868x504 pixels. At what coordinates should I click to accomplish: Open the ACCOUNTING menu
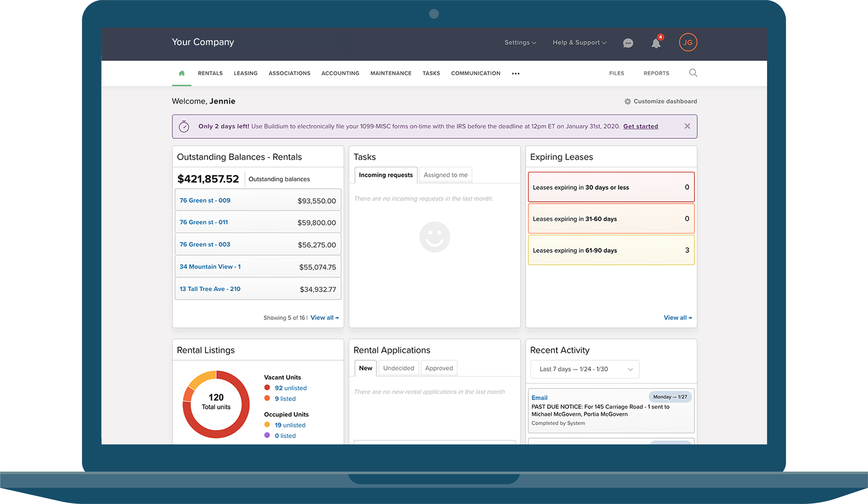340,73
